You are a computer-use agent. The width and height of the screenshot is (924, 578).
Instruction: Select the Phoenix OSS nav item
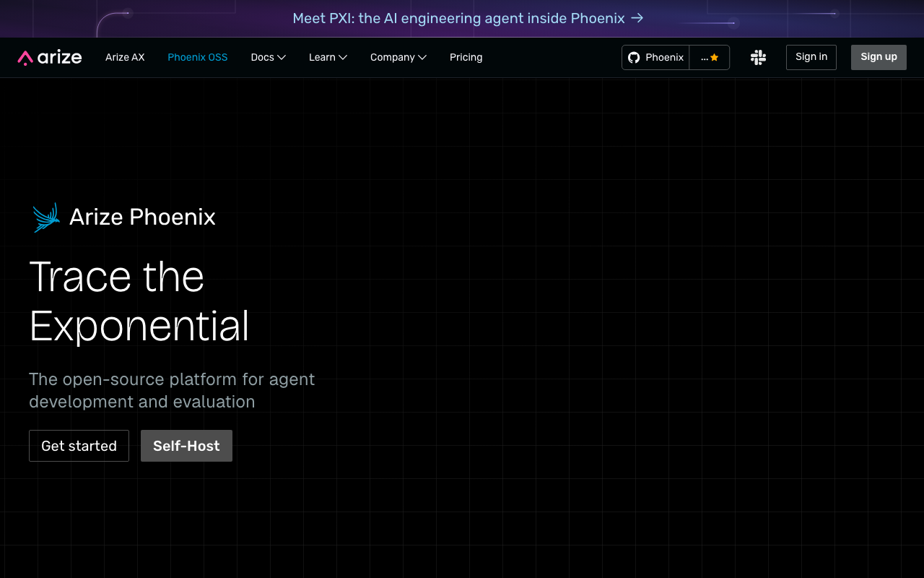coord(198,58)
